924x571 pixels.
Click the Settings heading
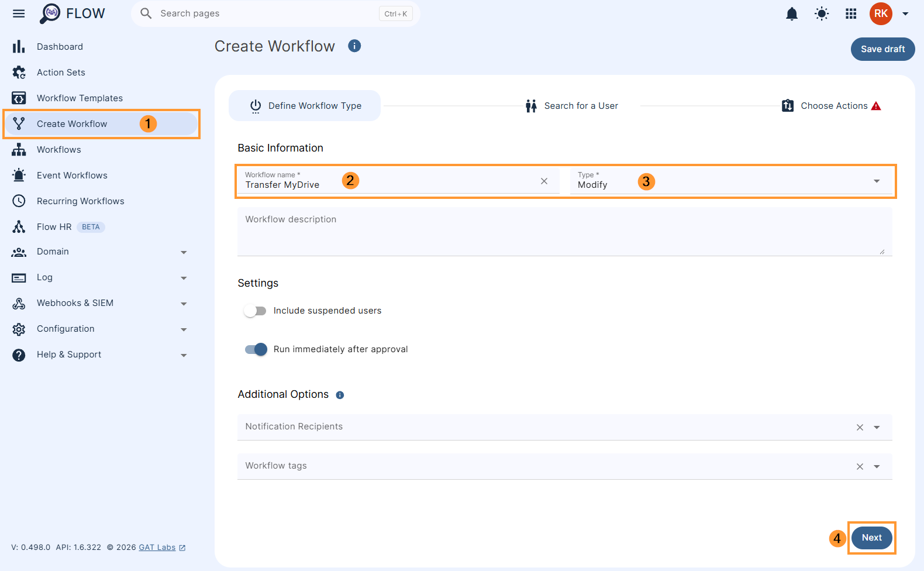[x=258, y=283]
